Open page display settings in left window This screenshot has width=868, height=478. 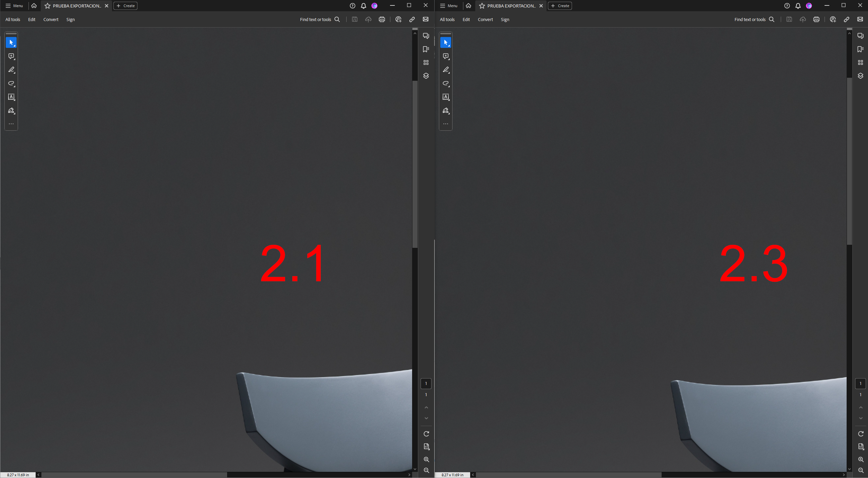pos(426,446)
